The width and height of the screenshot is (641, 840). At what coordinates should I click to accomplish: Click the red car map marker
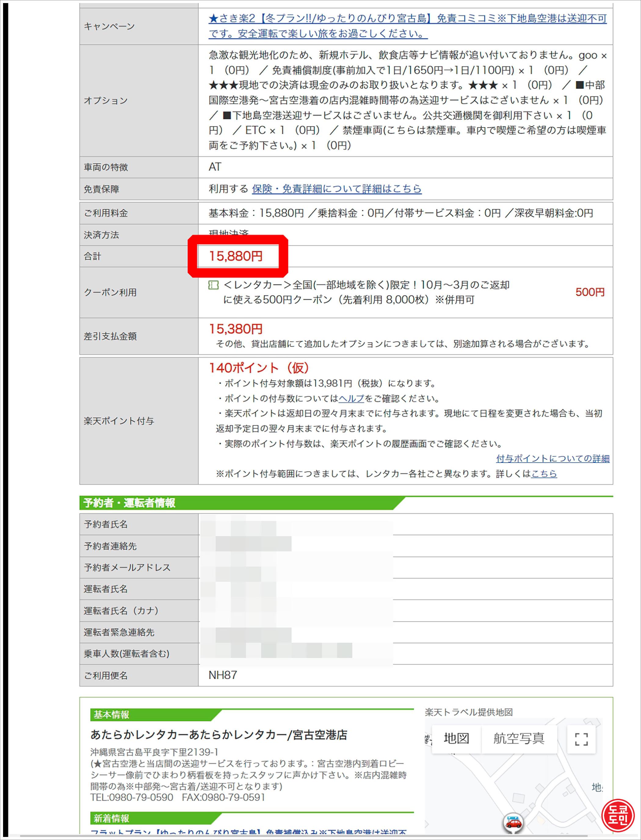(513, 822)
